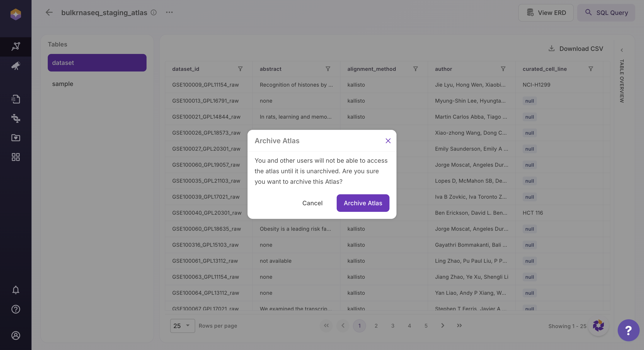Open the three-dots atlas options menu
Screen dimensions: 644x350
click(169, 12)
